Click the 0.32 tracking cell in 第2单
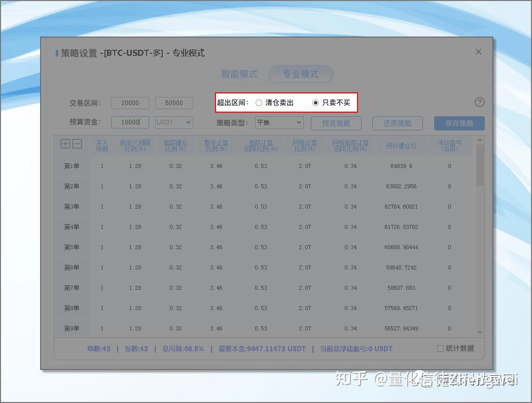532x403 pixels. (x=176, y=186)
